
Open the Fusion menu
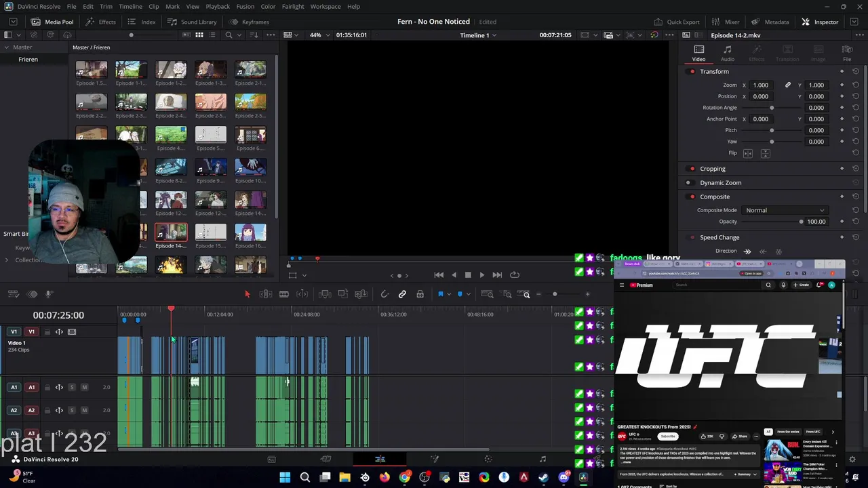click(x=245, y=7)
